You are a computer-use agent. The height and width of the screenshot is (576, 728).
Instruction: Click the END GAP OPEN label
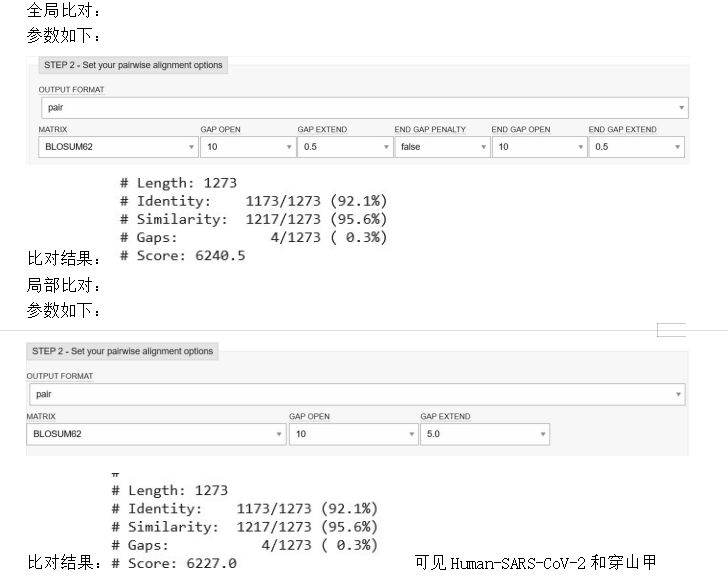point(521,129)
